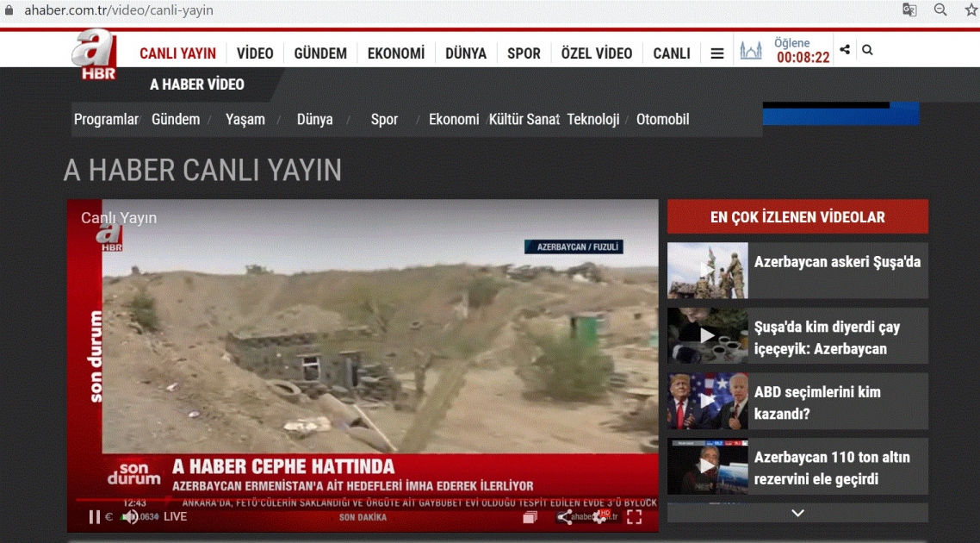Open 'Şuşa'da kim diyerdi çay içeçeyik' video
Image resolution: width=980 pixels, height=543 pixels.
coord(827,338)
